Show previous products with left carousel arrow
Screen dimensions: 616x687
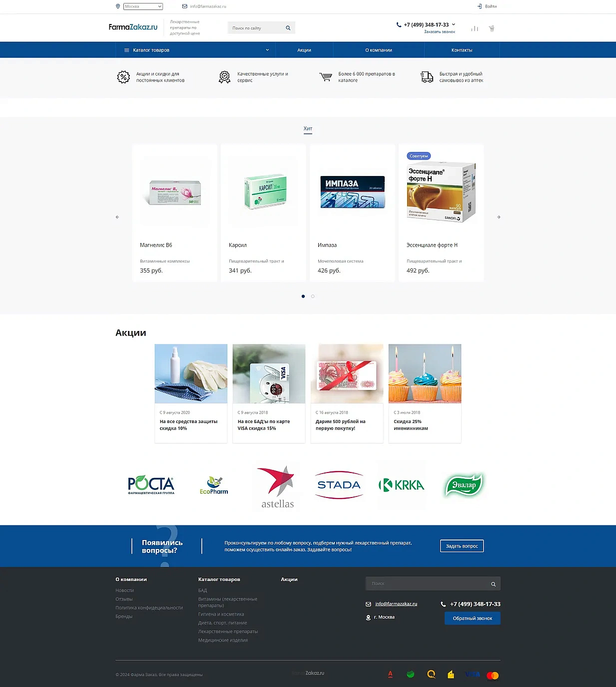[117, 217]
